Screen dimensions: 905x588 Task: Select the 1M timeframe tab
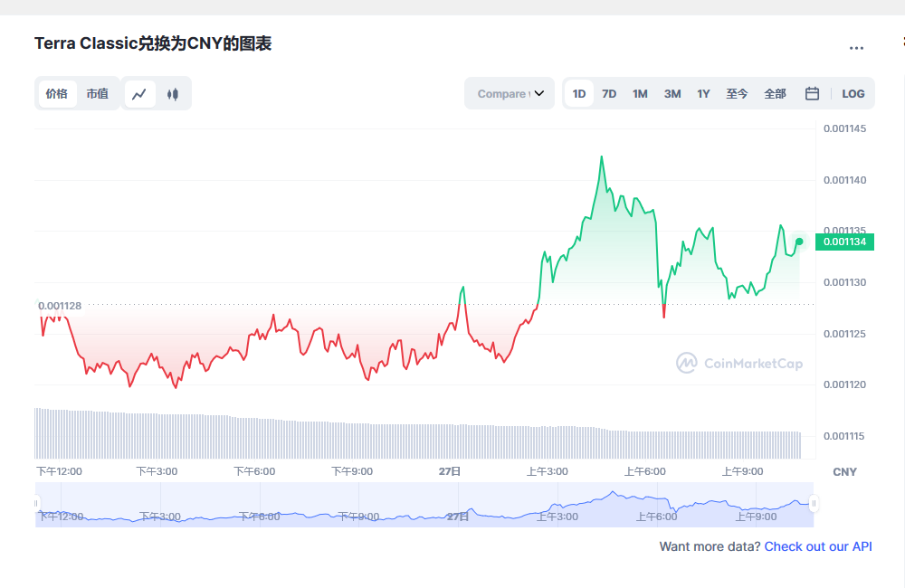click(x=640, y=93)
